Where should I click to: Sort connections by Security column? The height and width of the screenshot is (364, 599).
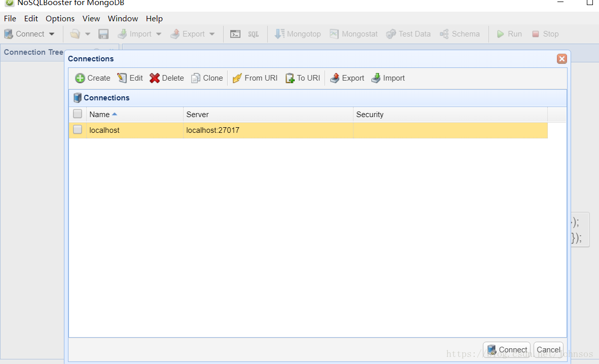[x=450, y=115]
